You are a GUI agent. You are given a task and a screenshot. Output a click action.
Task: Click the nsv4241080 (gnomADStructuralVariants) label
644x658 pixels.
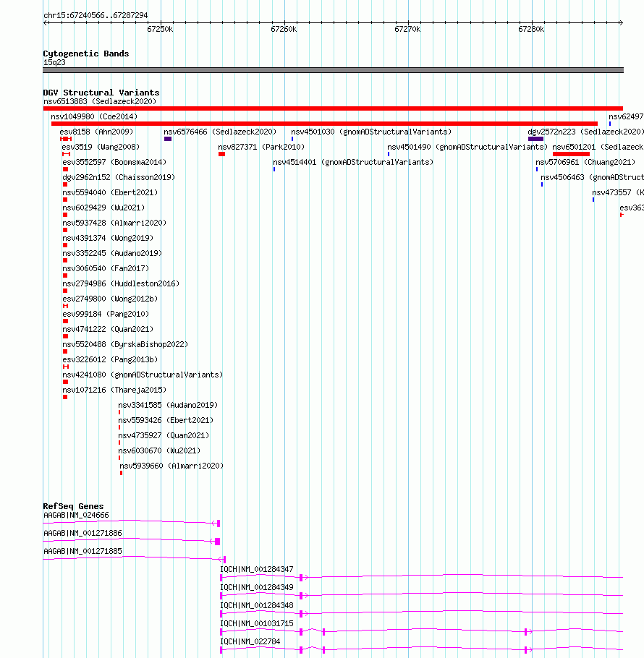click(143, 375)
